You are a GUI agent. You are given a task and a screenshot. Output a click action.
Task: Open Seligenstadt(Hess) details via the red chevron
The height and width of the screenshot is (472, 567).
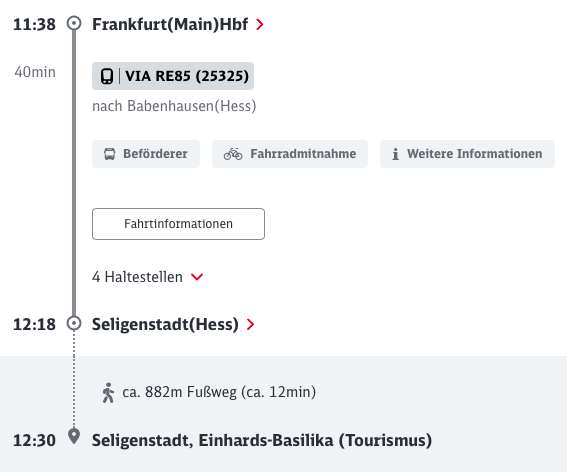pos(250,324)
